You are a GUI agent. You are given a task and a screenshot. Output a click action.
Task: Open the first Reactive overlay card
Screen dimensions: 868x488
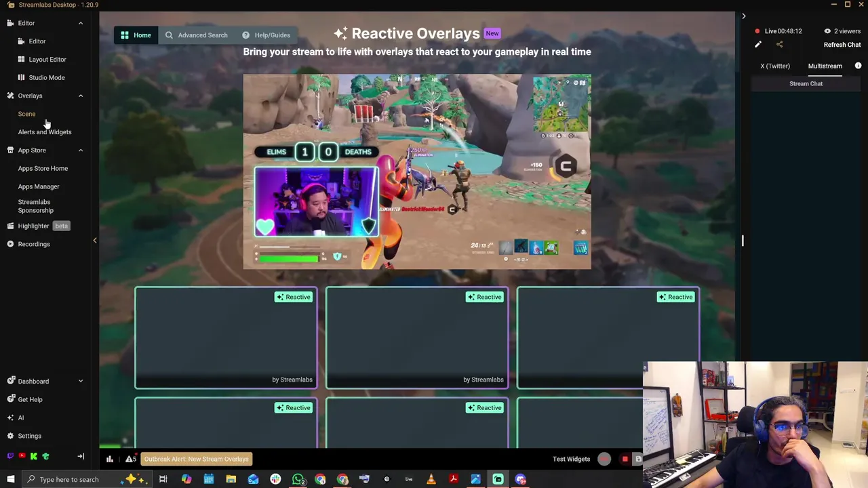coord(226,338)
